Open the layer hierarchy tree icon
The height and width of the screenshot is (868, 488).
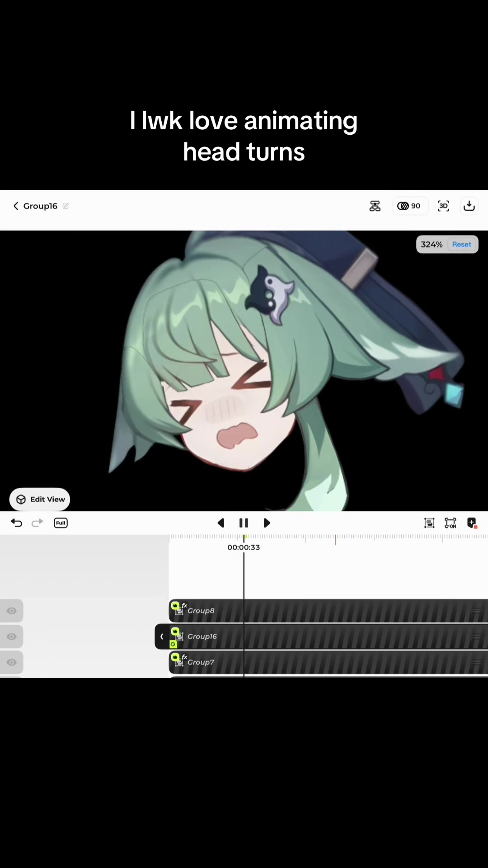(375, 206)
